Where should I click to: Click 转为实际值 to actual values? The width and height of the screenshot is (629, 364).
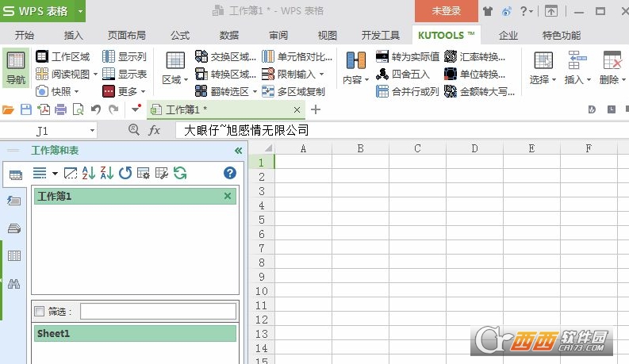(x=408, y=56)
